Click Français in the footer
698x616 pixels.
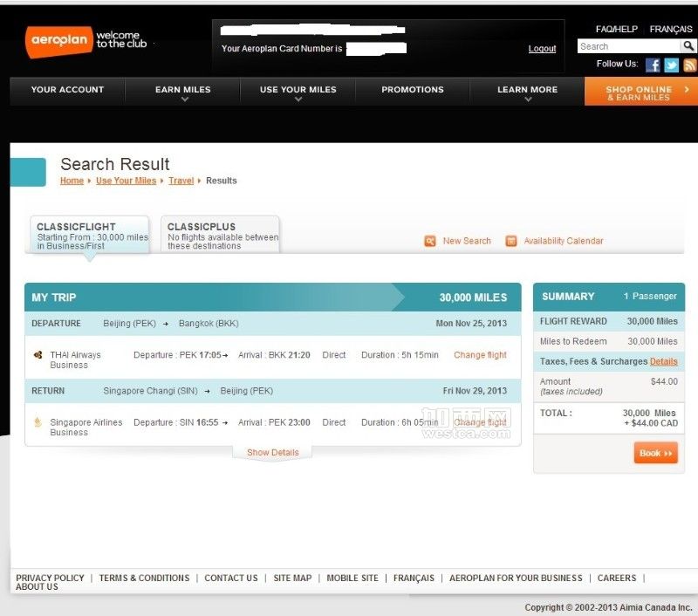point(414,578)
